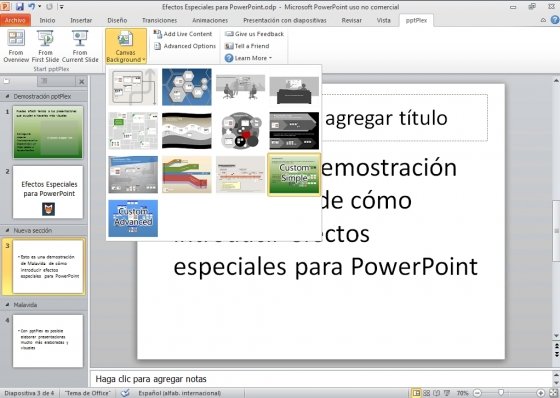This screenshot has height=398, width=560.
Task: Choose the Custom Advanced canvas background
Action: [133, 218]
